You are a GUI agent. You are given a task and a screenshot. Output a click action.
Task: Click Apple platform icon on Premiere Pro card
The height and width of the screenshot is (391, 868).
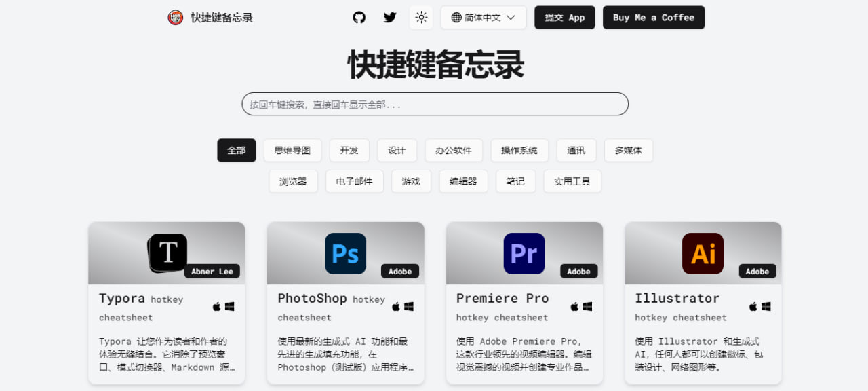click(574, 307)
